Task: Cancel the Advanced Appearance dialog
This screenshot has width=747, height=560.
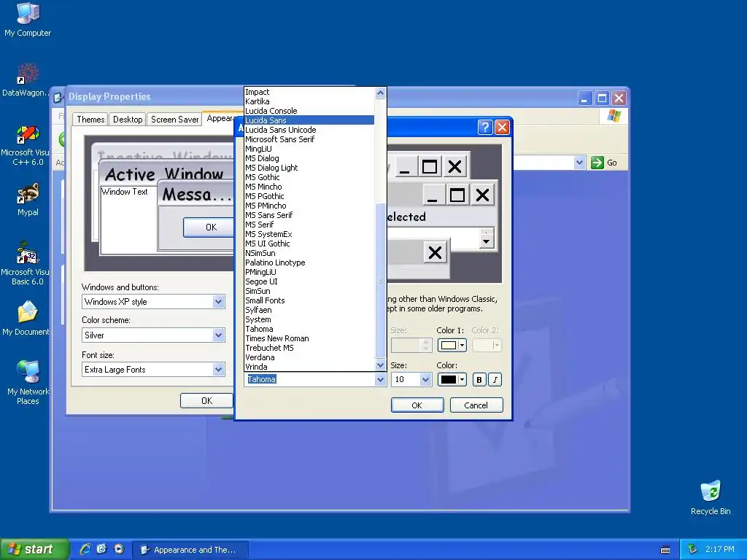Action: click(x=476, y=405)
